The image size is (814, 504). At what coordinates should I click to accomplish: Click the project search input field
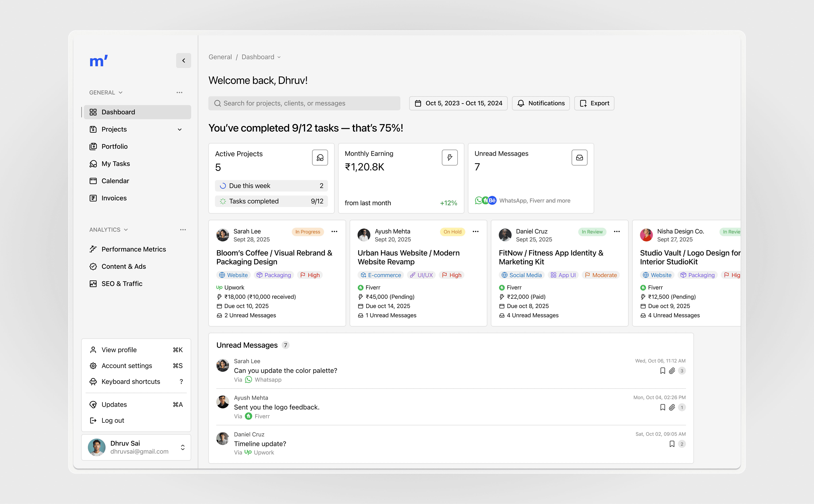(304, 103)
